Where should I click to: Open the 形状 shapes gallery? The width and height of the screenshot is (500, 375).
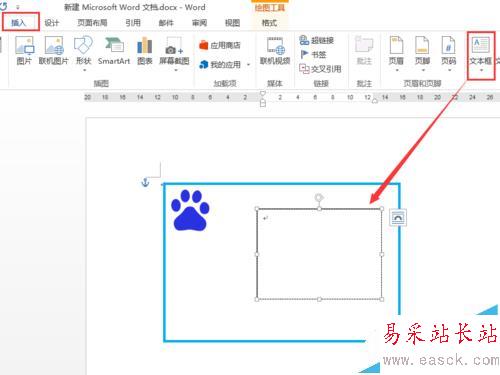(x=84, y=50)
